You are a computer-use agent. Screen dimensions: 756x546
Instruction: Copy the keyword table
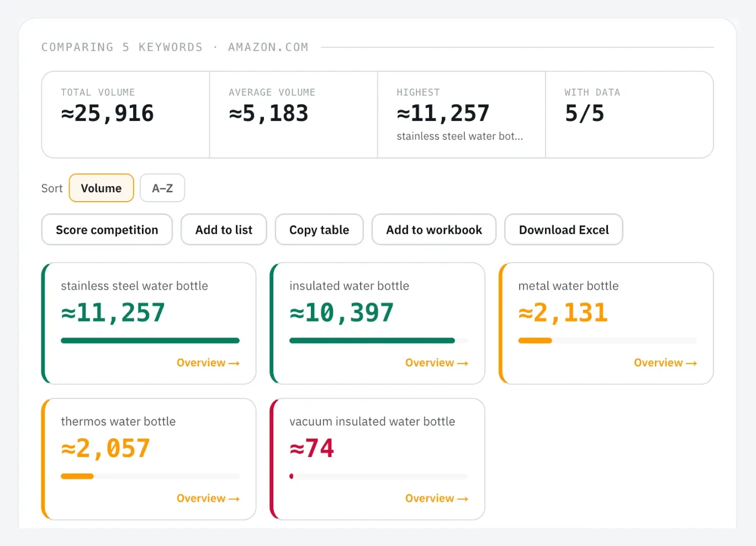point(319,229)
